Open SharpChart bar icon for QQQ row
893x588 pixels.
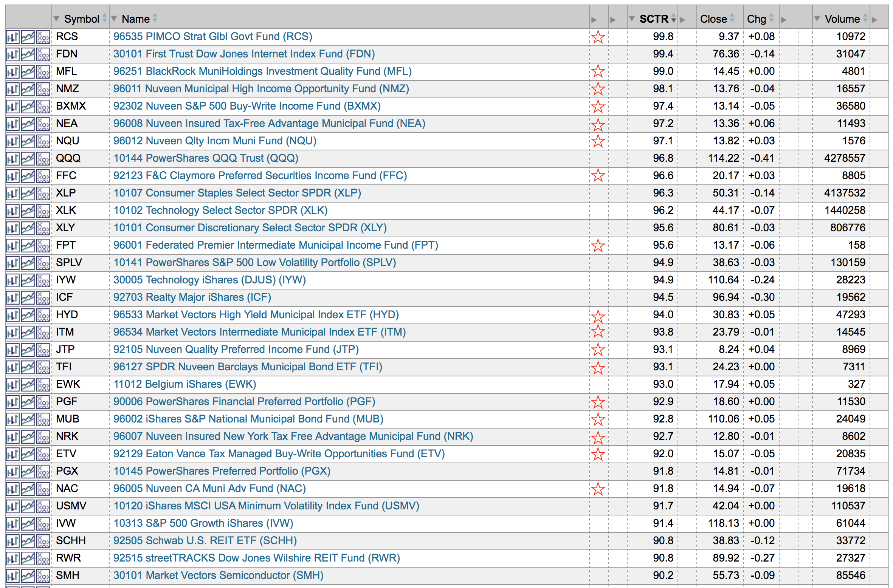tap(12, 159)
